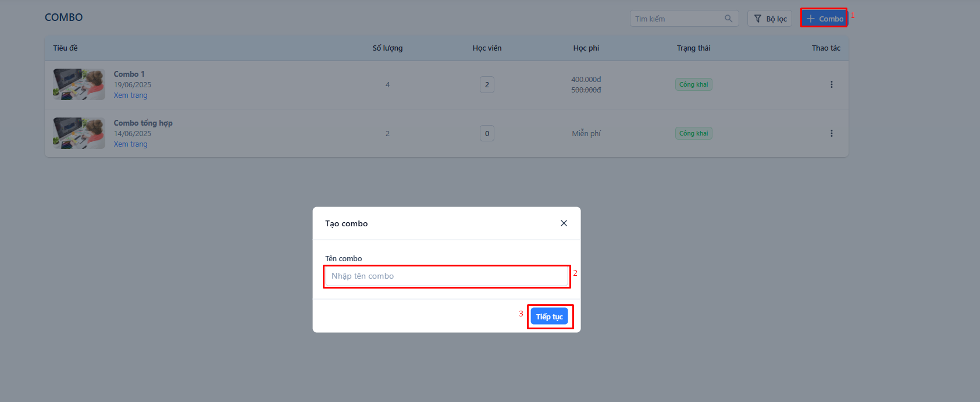The image size is (980, 402).
Task: Click the Tạo combo dialog title
Action: pos(347,223)
